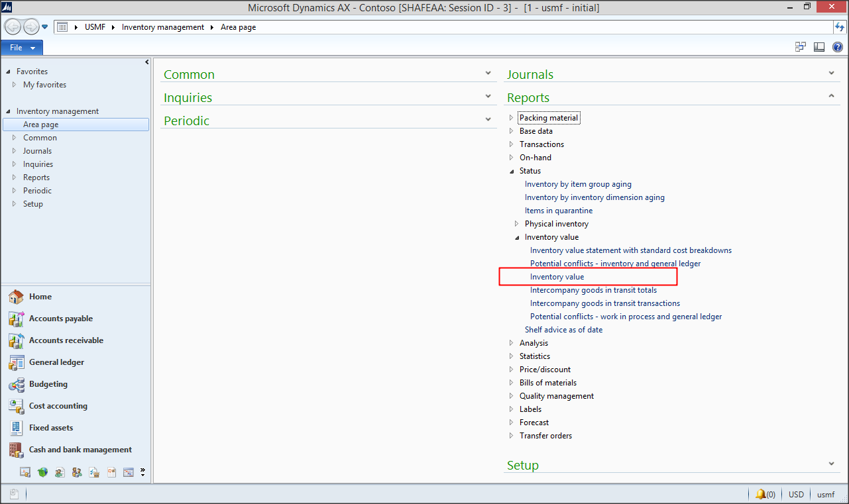Expand Setup in the navigation pane
This screenshot has height=504, width=849.
(14, 204)
